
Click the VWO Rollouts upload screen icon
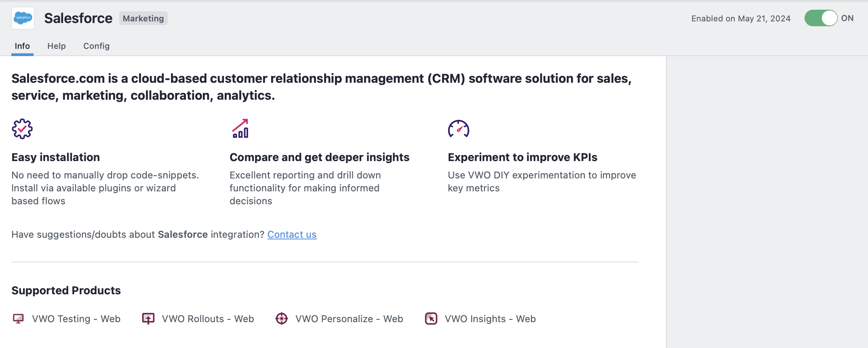coord(148,319)
